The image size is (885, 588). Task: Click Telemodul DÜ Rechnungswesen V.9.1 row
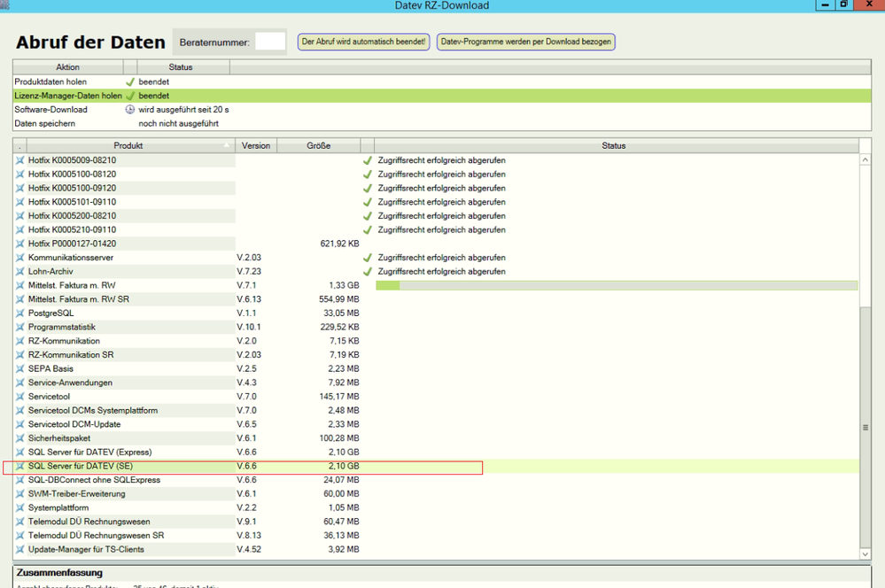click(436, 522)
